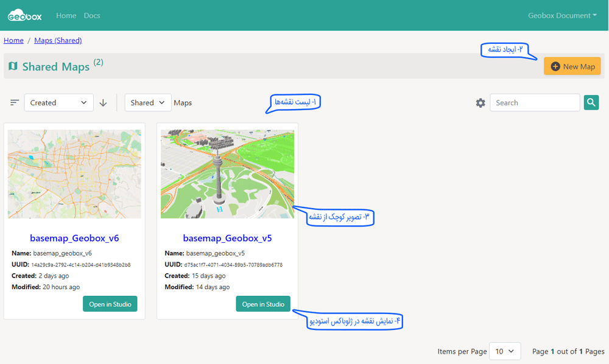
Task: Click the basemap_Geobox_v5 3D tower thumbnail
Action: click(x=227, y=173)
